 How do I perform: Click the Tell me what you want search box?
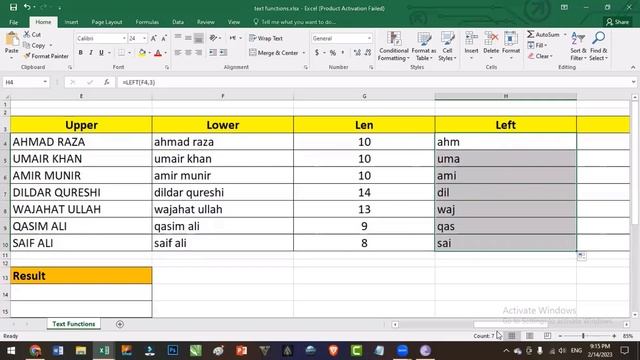(295, 22)
